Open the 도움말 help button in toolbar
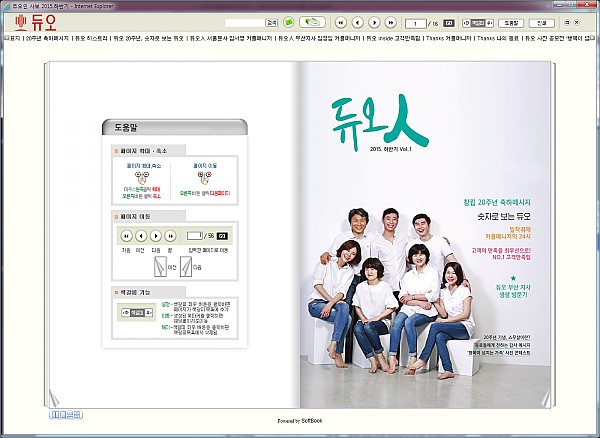 (x=512, y=21)
